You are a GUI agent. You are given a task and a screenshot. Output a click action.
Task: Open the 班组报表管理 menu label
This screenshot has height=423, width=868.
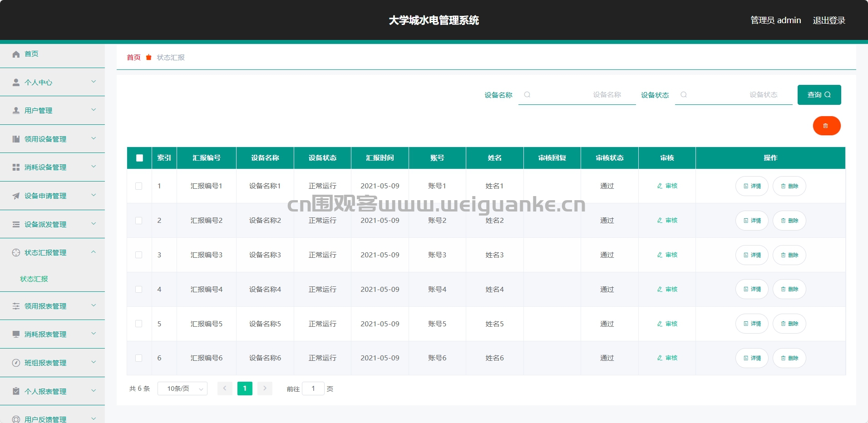[45, 363]
